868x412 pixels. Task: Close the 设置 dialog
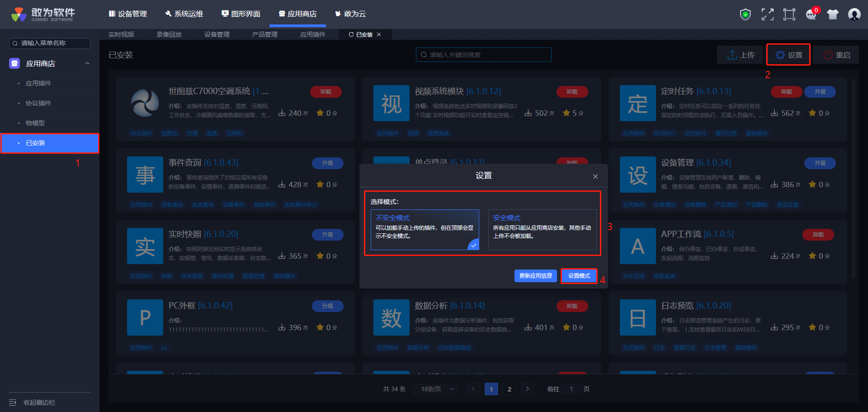coord(595,176)
